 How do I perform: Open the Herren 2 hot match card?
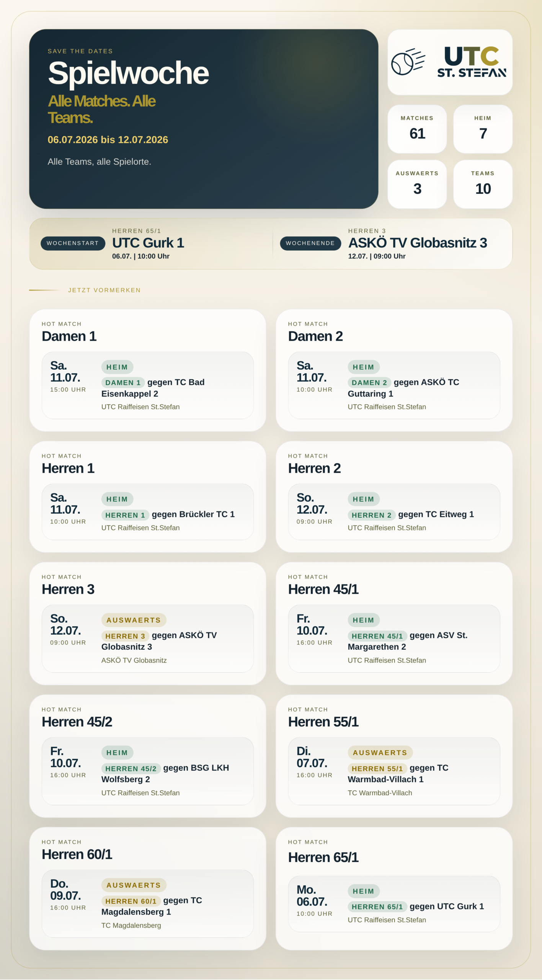[394, 497]
